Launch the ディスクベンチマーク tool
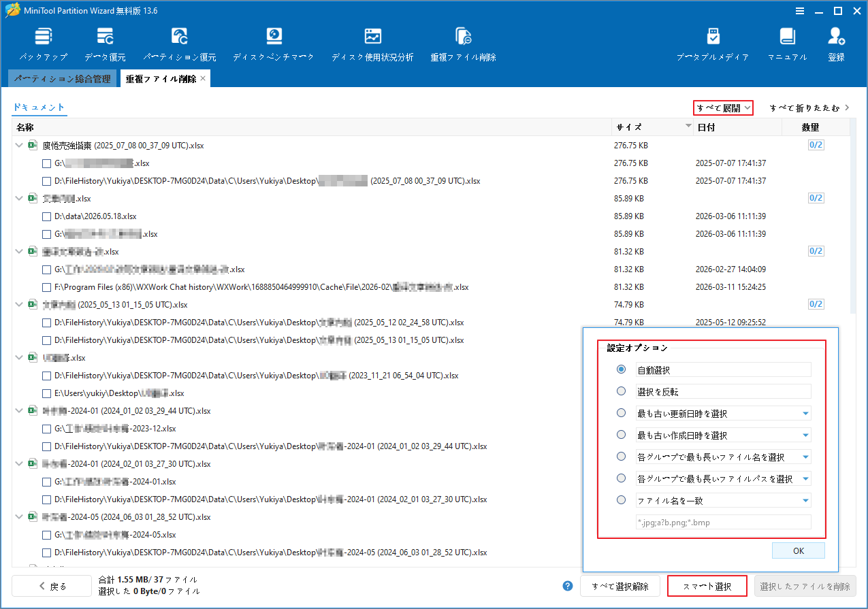868x609 pixels. point(274,44)
